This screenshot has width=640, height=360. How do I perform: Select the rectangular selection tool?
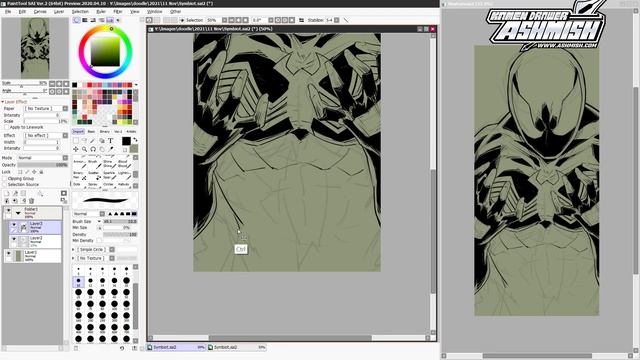pos(76,141)
